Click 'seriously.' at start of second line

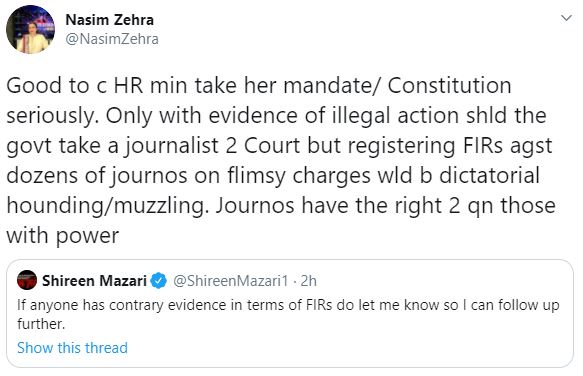52,116
